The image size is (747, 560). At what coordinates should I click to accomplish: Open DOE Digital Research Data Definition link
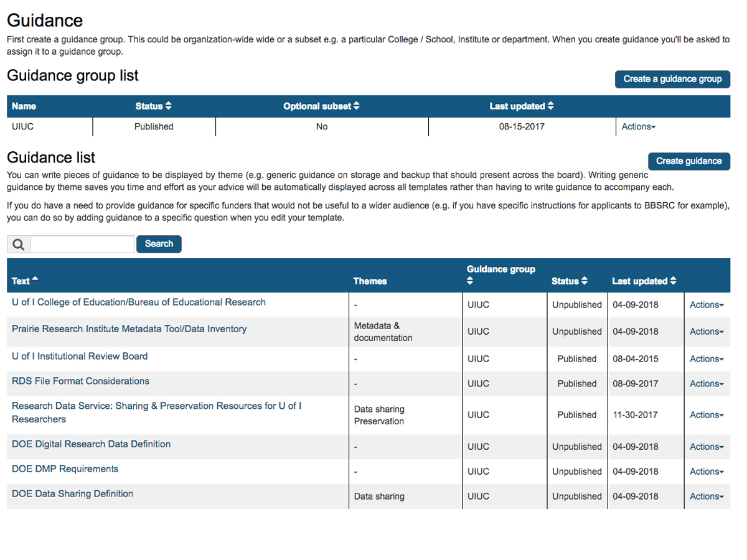(91, 444)
